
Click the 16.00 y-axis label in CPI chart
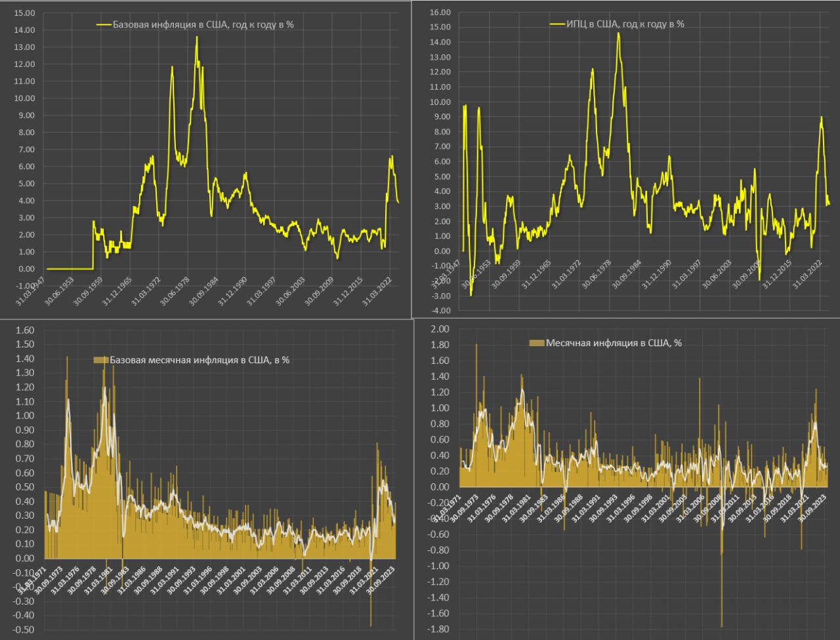point(439,12)
